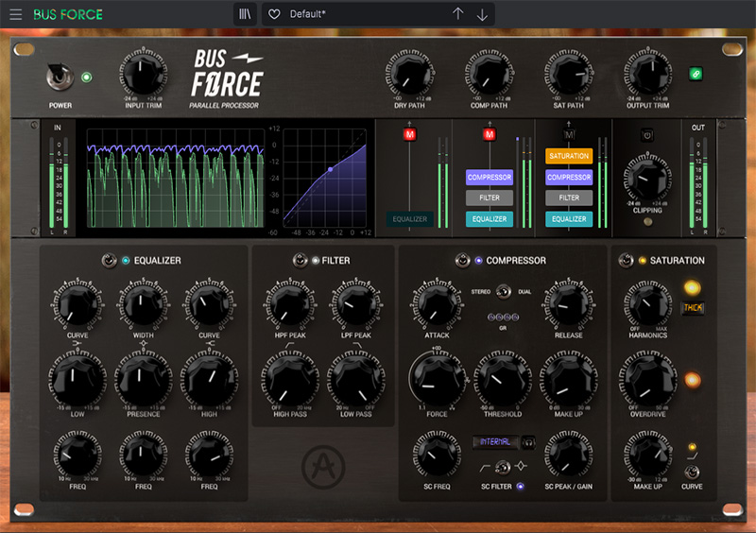Toggle sidechain listen headphone button
This screenshot has height=533, width=756.
tap(528, 442)
